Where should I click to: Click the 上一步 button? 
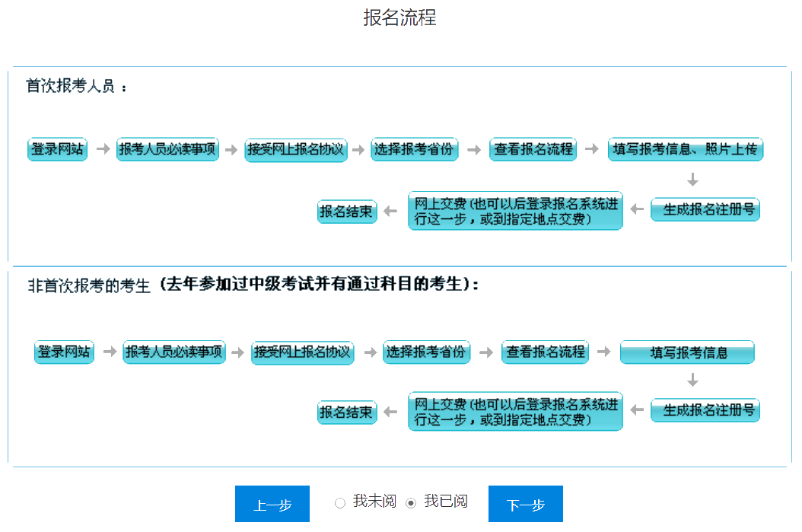click(x=272, y=503)
